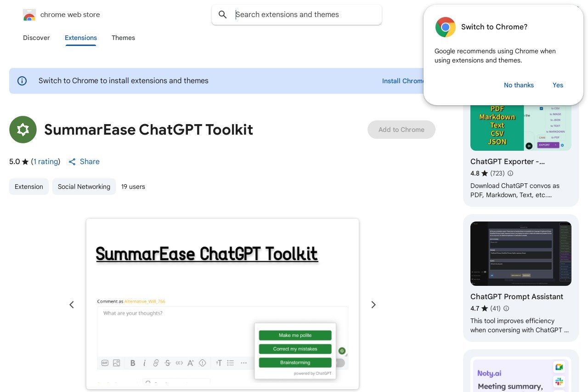Click the bulleted list icon in screenshot
This screenshot has width=588, height=392.
coord(231,363)
